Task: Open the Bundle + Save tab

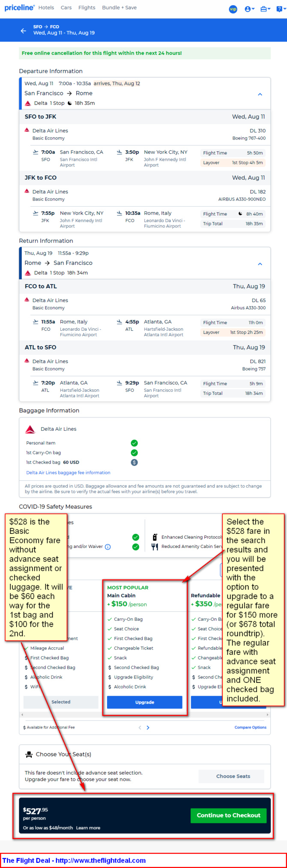Action: (x=119, y=8)
